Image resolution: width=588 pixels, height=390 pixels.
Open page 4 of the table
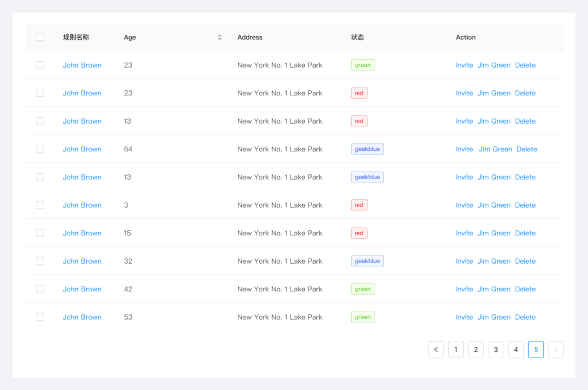tap(516, 350)
